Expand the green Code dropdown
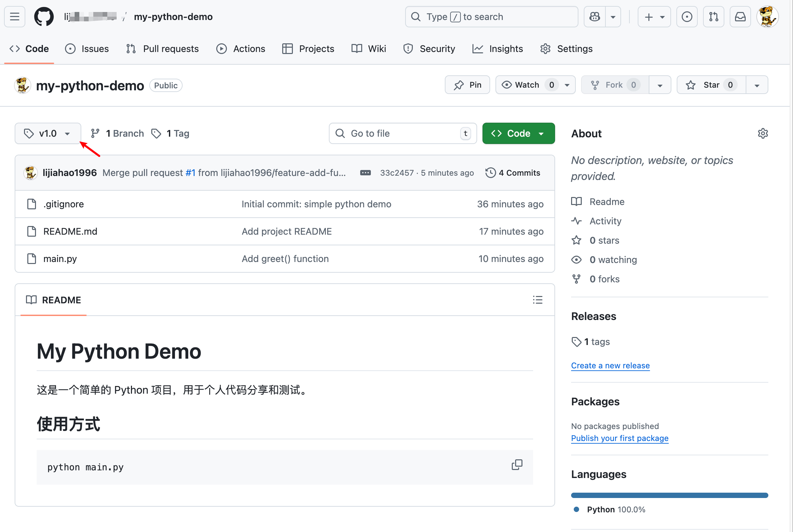The image size is (793, 532). tap(518, 133)
